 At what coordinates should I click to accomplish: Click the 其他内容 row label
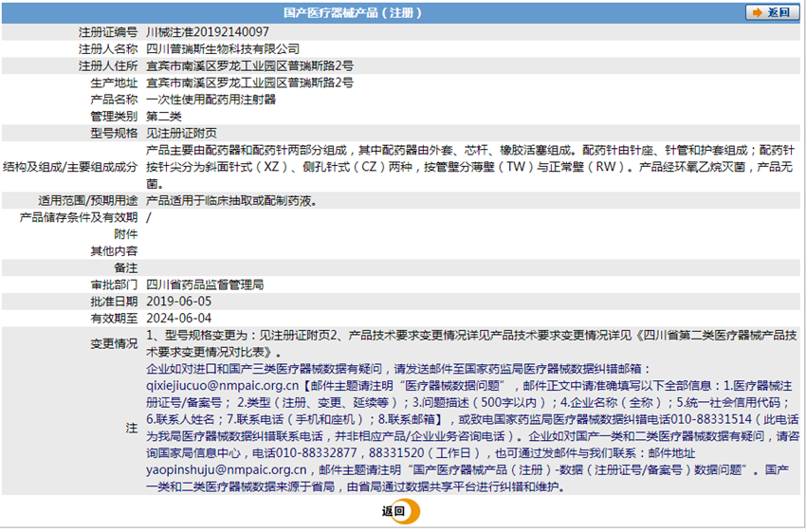coord(114,251)
